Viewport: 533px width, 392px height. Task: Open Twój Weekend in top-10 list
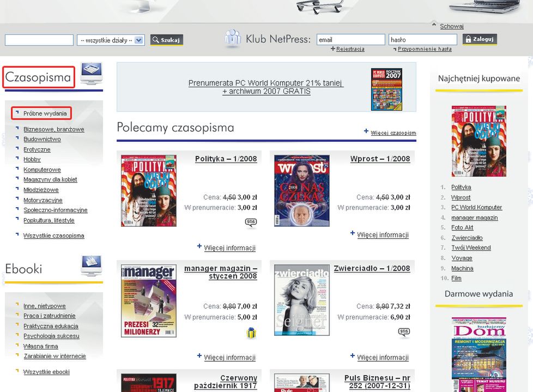pyautogui.click(x=471, y=248)
